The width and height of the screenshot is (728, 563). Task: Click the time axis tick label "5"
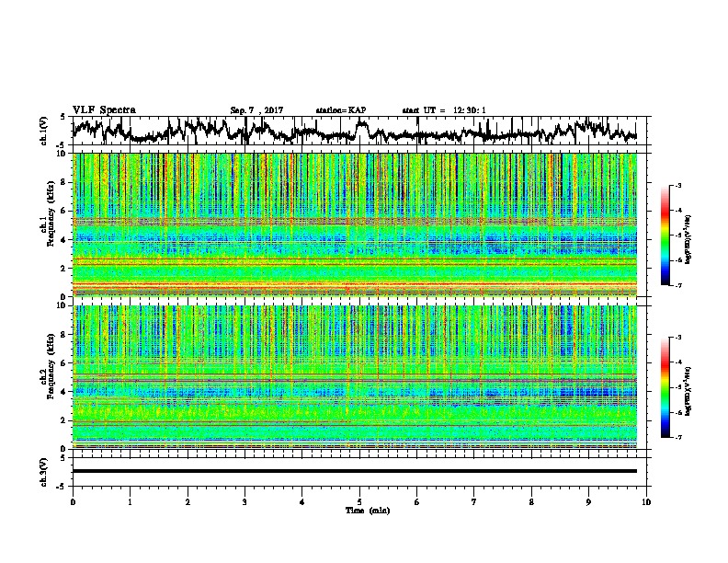(359, 502)
